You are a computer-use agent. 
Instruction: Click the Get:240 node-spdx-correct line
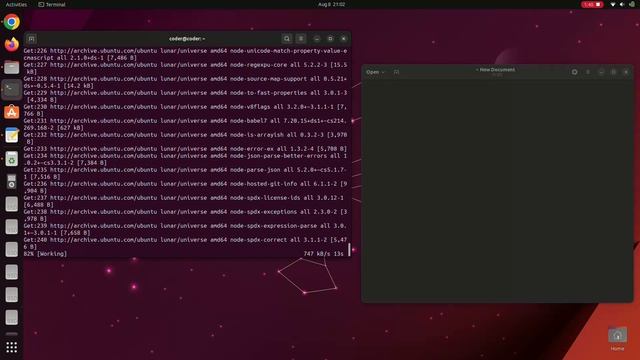(x=185, y=243)
